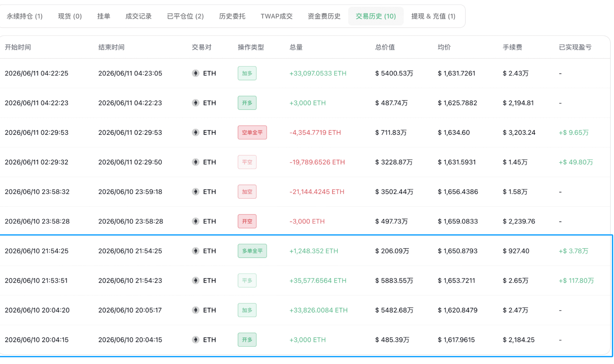Image resolution: width=614 pixels, height=364 pixels.
Task: Switch to the 现货 (0) tab
Action: point(70,16)
